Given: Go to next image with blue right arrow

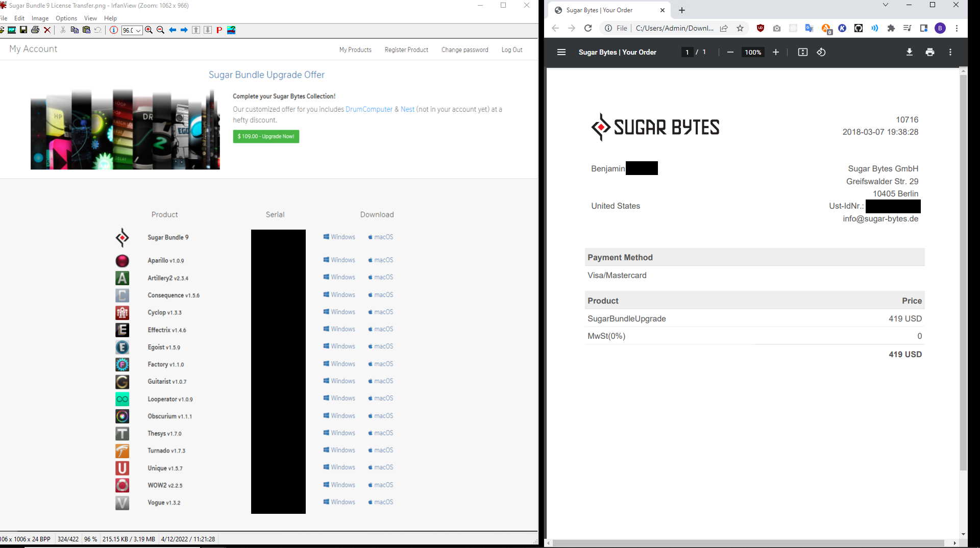Looking at the screenshot, I should (x=184, y=30).
